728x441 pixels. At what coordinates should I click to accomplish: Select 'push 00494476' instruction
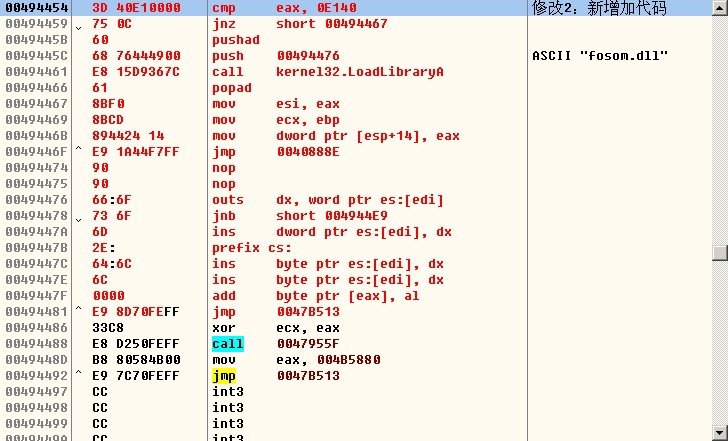276,56
